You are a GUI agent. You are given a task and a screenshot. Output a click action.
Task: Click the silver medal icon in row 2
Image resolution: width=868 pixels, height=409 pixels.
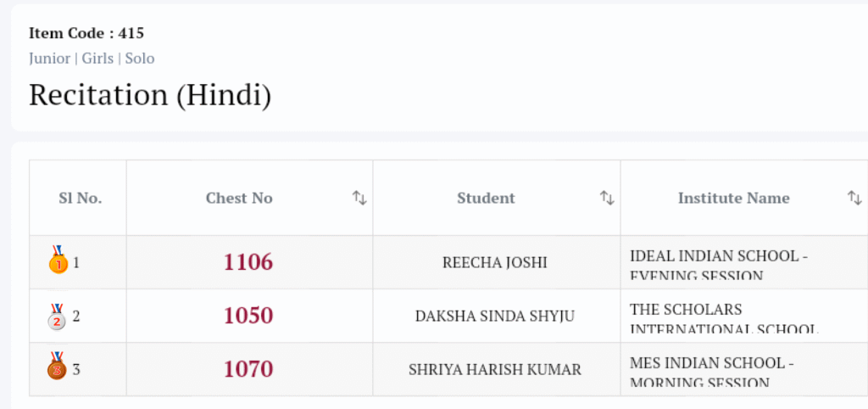(x=58, y=317)
